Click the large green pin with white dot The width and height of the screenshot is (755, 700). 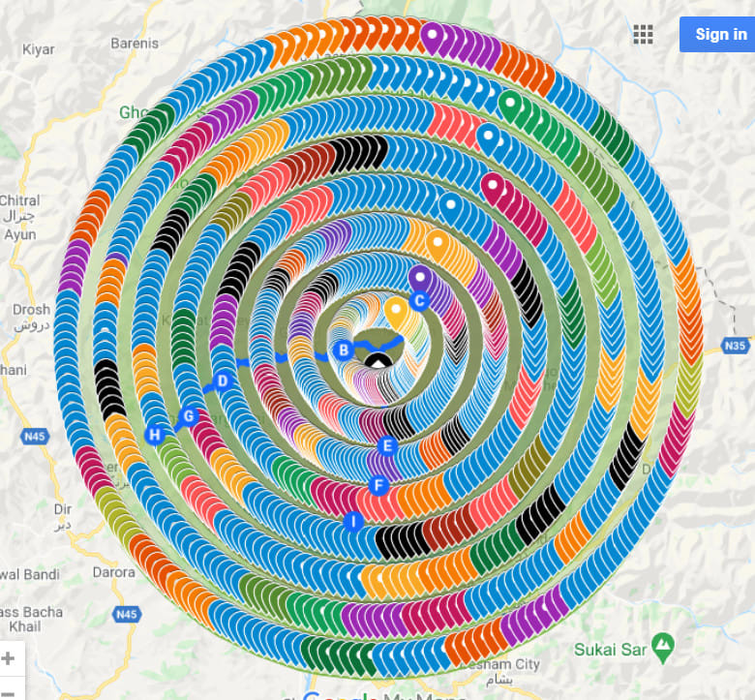[510, 106]
